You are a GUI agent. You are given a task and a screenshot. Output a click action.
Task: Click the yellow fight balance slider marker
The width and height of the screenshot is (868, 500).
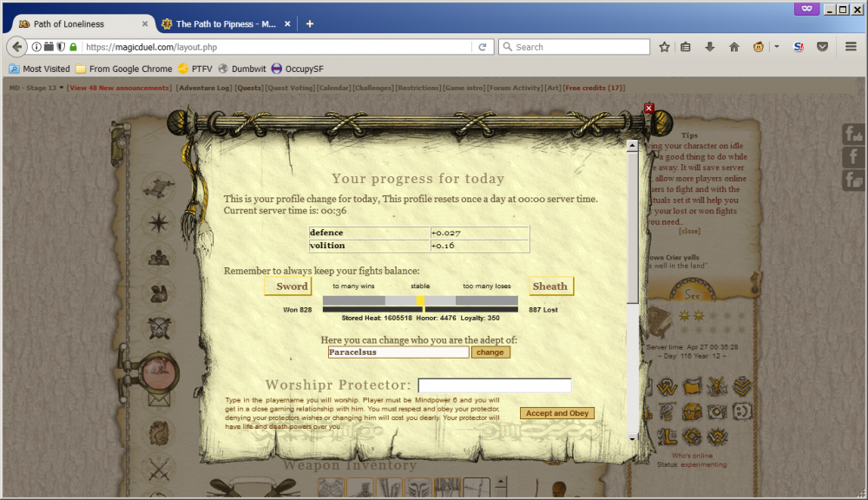[x=420, y=300]
